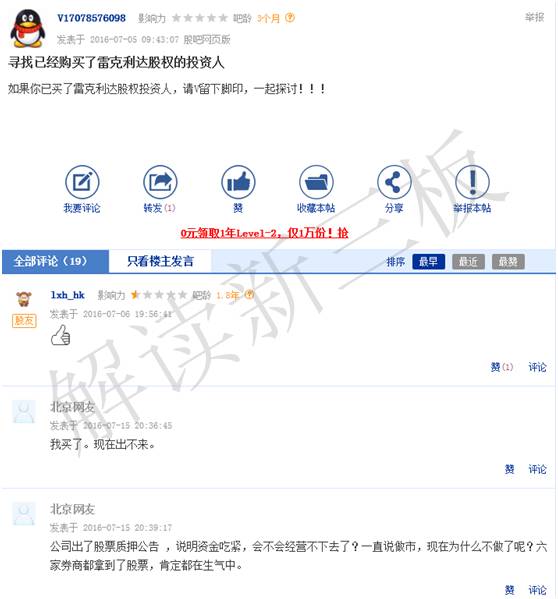Click 赞(1) on lxh_hk's comment
Viewport: 558px width, 599px height.
[x=501, y=367]
